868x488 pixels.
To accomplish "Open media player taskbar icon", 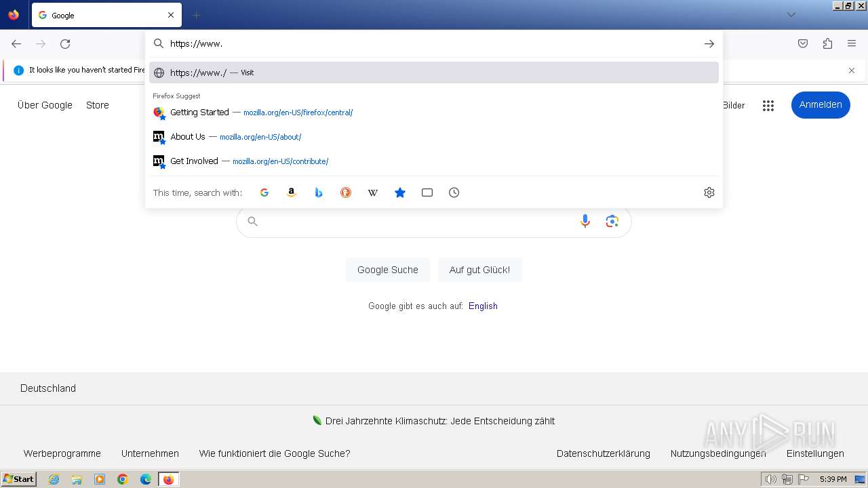I will [100, 479].
